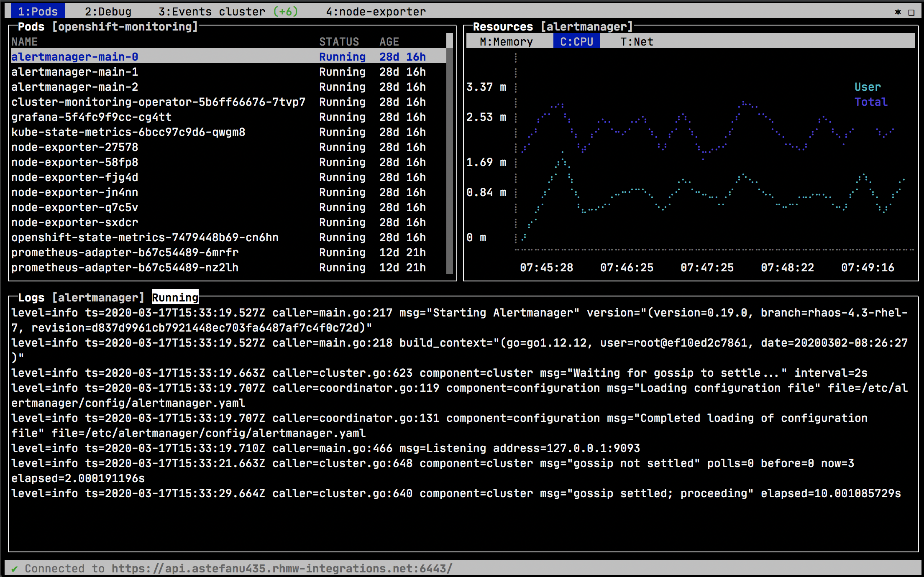Click the Listening address=127.0.0.1:9093 log line

coord(325,448)
